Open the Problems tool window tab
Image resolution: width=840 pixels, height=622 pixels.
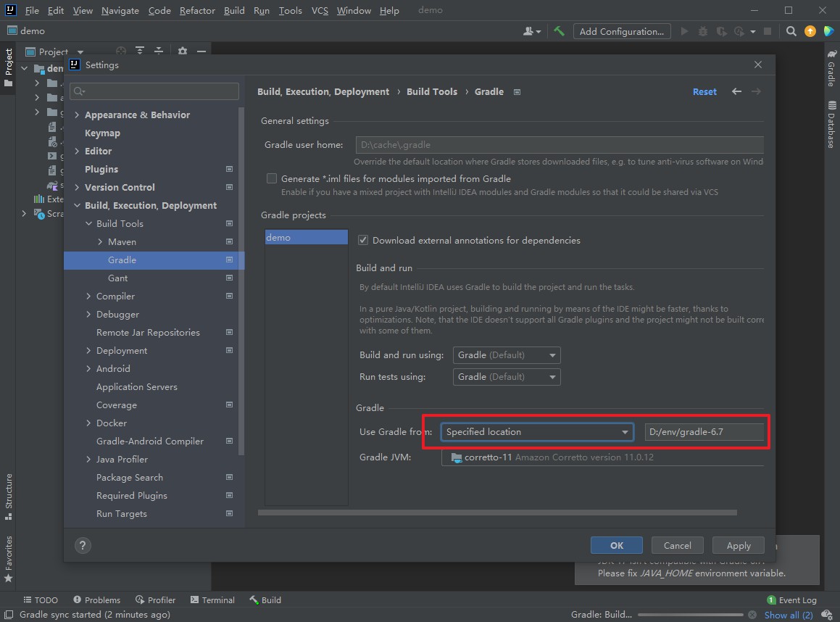[96, 600]
